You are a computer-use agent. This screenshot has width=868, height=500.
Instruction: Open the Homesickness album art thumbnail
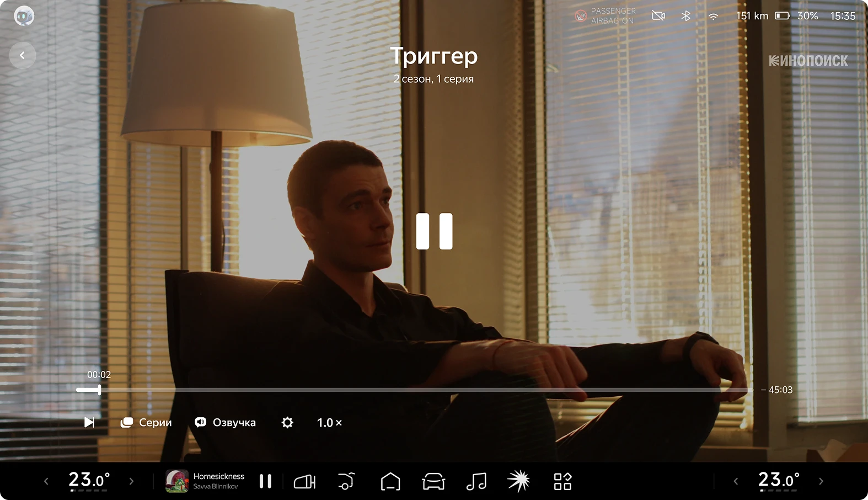(x=177, y=481)
